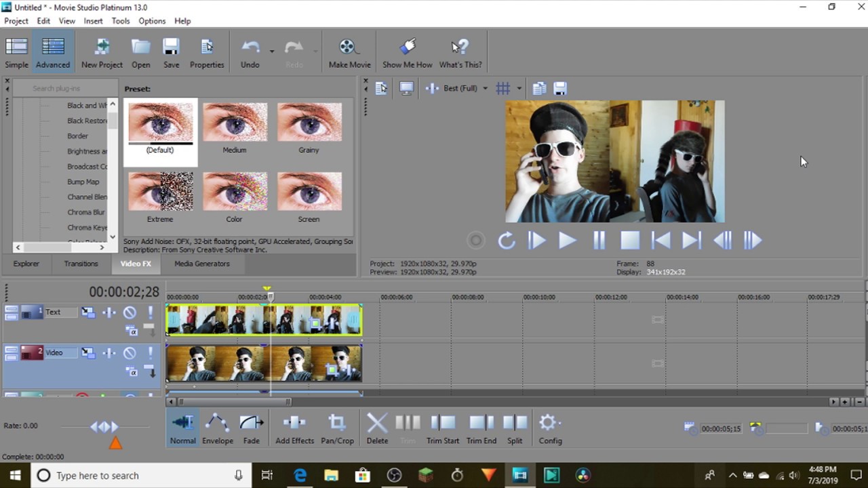Trim End of the selected clip
This screenshot has width=868, height=488.
481,430
